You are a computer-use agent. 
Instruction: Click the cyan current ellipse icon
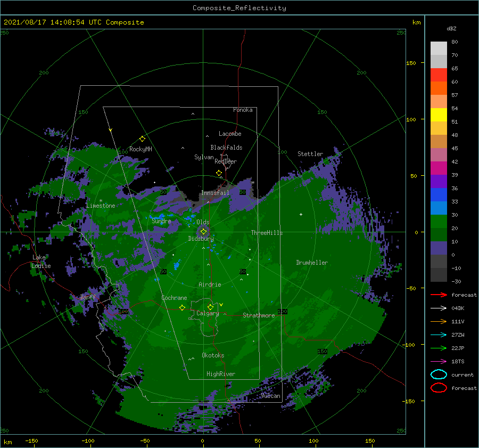439,374
